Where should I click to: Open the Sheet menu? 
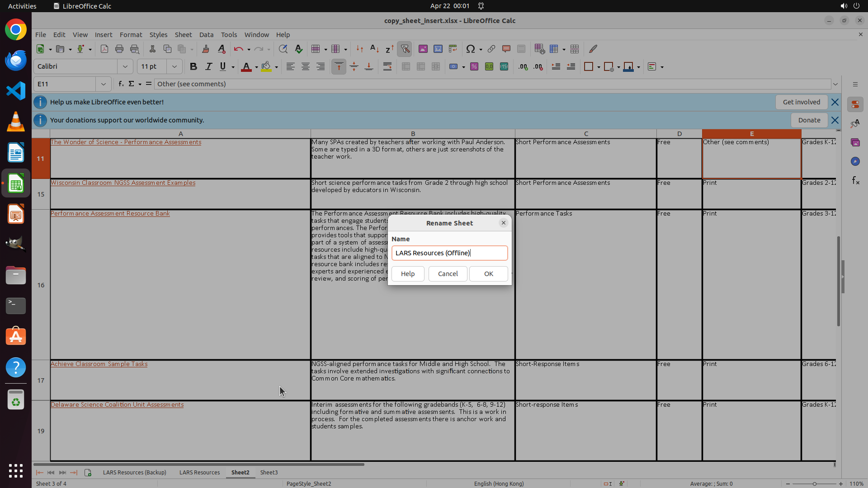pyautogui.click(x=183, y=35)
